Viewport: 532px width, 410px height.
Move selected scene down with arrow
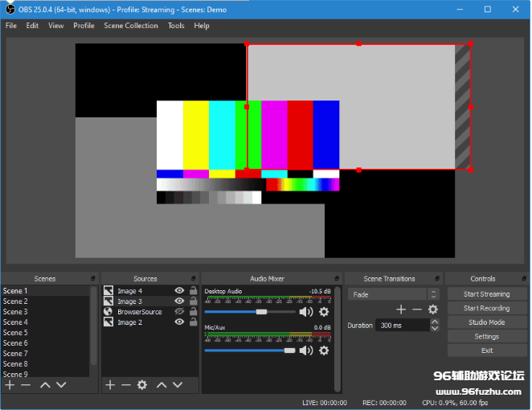[x=61, y=385]
